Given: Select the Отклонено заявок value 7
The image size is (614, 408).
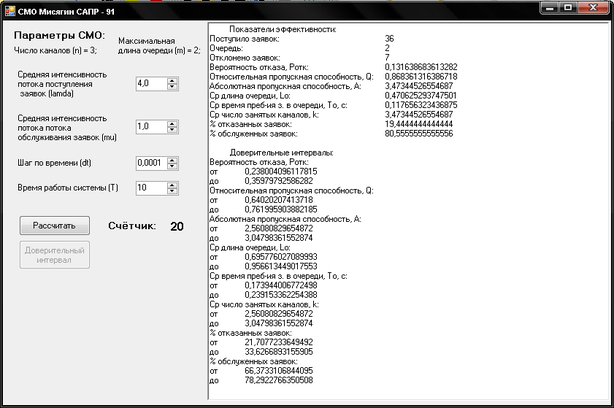Looking at the screenshot, I should click(387, 58).
